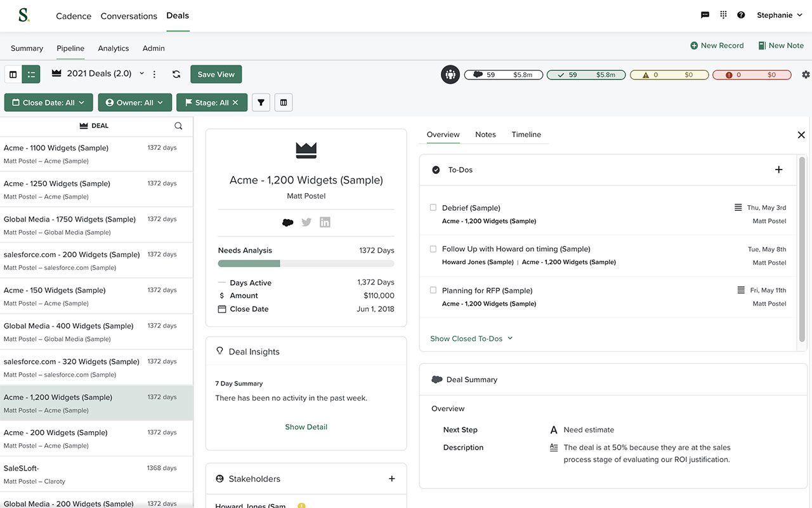Click the Save View button

click(216, 74)
